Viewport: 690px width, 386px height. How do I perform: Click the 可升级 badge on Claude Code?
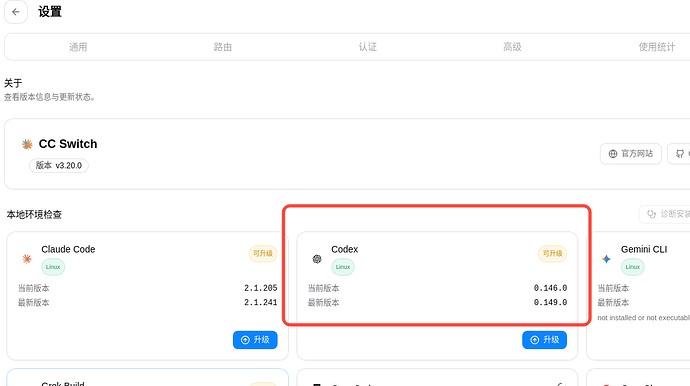[x=263, y=254]
